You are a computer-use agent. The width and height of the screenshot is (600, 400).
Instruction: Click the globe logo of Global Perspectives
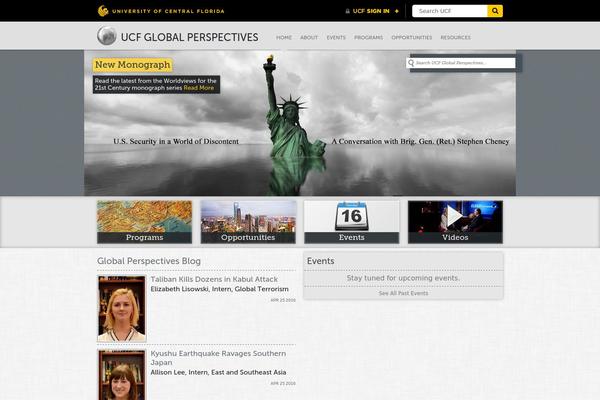click(x=106, y=36)
